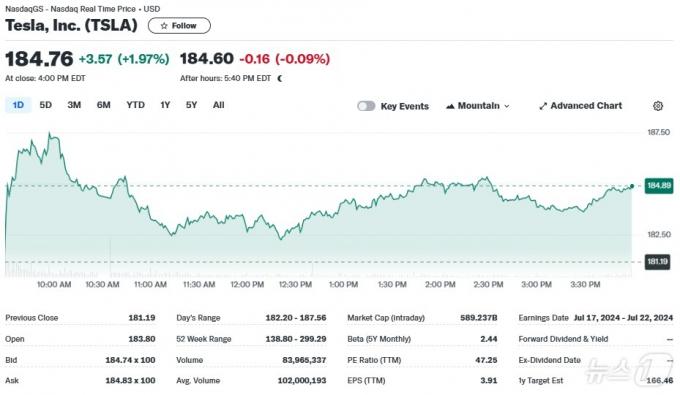Click the Forward Dividend & Yield label

click(563, 339)
